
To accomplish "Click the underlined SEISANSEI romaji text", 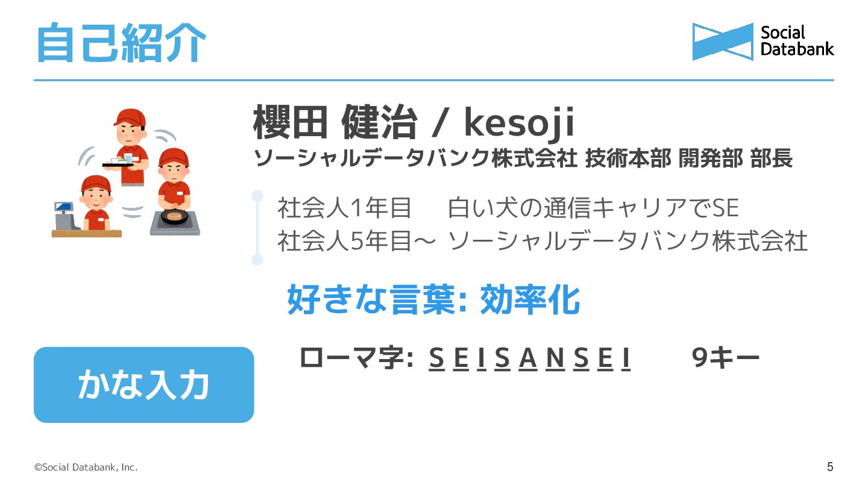I will click(x=530, y=358).
